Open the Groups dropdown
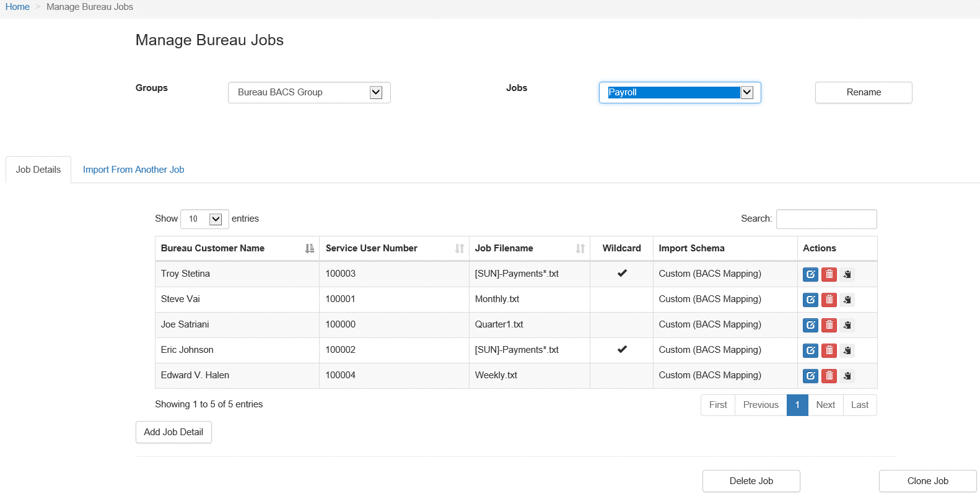 (x=309, y=92)
